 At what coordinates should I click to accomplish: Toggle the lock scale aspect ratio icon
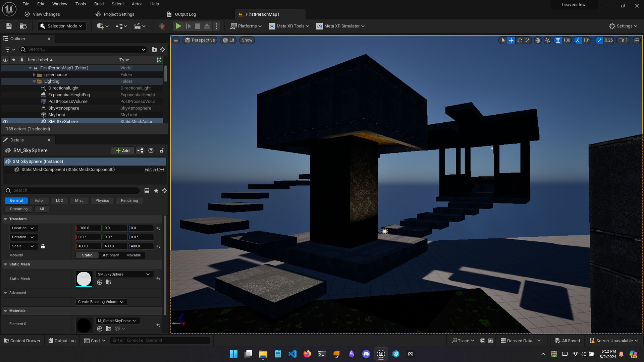[43, 246]
